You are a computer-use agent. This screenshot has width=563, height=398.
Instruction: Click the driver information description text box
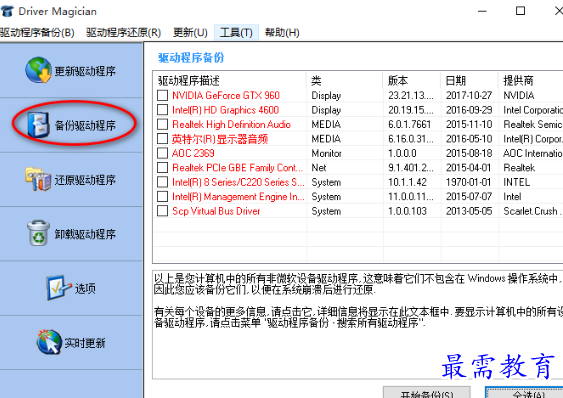[358, 324]
